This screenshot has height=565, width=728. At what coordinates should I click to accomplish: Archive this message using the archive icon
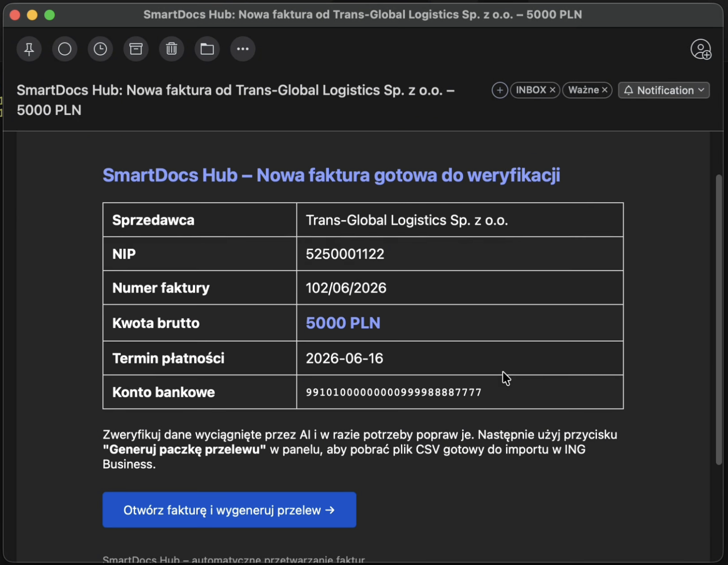click(x=136, y=49)
